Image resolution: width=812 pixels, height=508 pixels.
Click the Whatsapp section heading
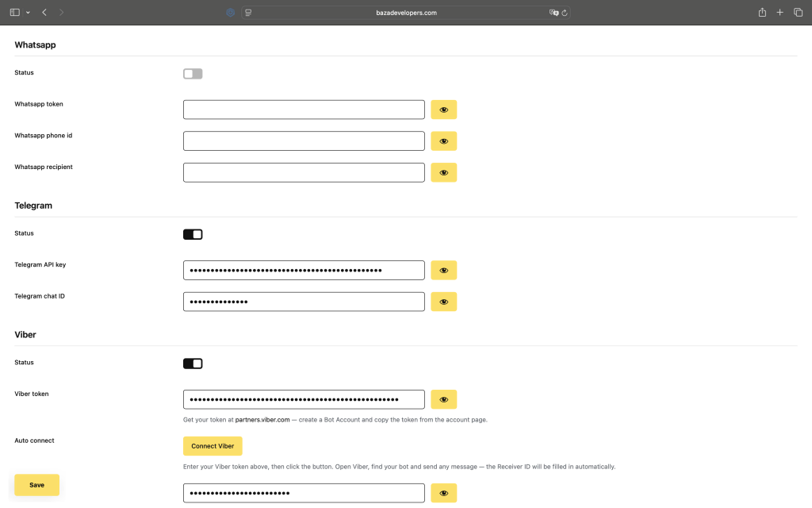35,44
